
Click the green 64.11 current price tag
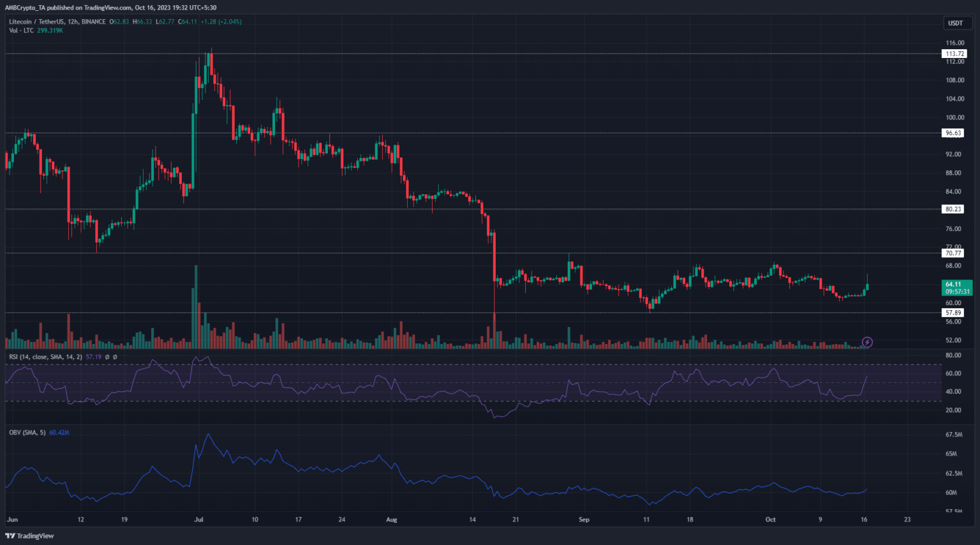(956, 287)
